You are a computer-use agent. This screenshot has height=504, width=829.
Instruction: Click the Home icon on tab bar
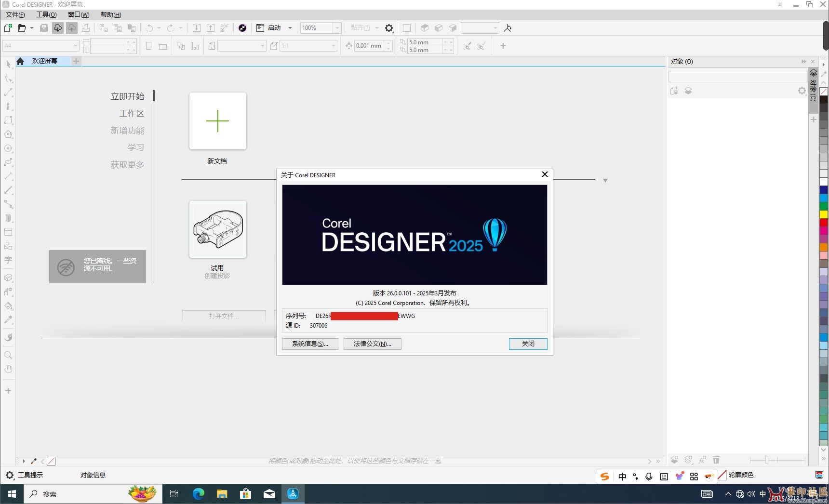(20, 61)
